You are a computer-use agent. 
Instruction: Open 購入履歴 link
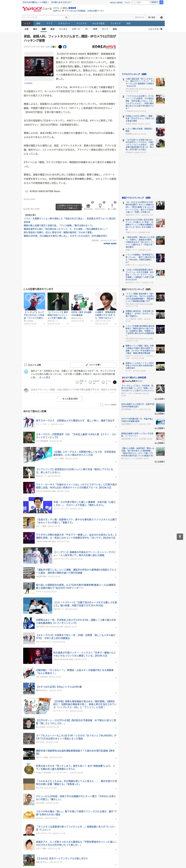pos(152,17)
